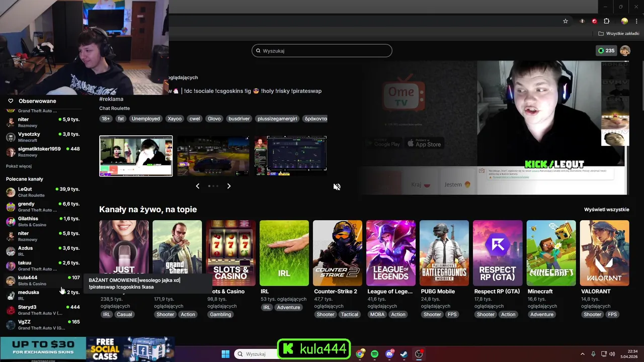Open OBS Studio from the taskbar
This screenshot has height=362, width=644.
tap(419, 354)
